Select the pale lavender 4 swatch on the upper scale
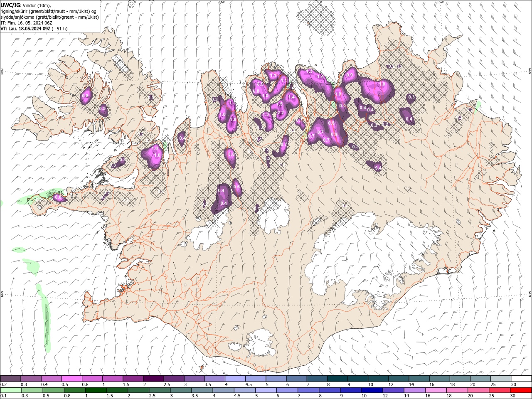Screen dimensions: 532x399 point(235,379)
